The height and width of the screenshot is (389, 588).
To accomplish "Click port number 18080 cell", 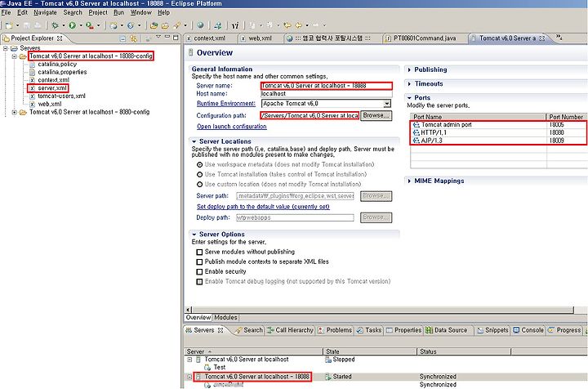I will coord(556,132).
